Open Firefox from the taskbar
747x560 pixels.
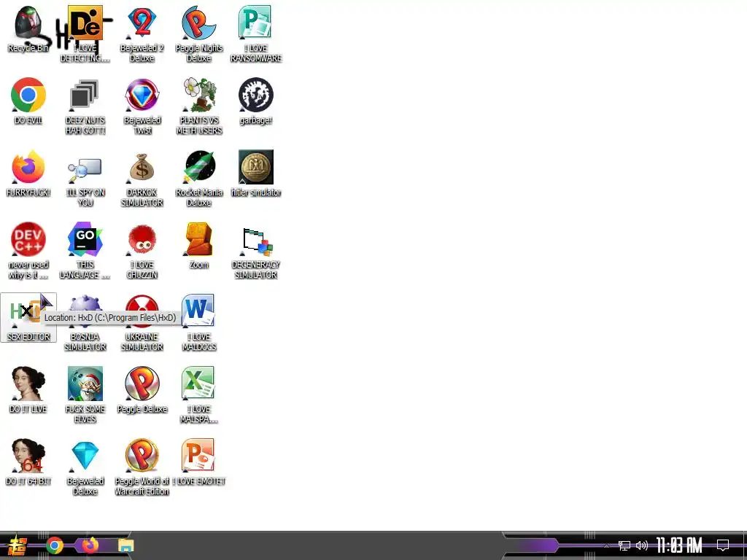tap(90, 545)
